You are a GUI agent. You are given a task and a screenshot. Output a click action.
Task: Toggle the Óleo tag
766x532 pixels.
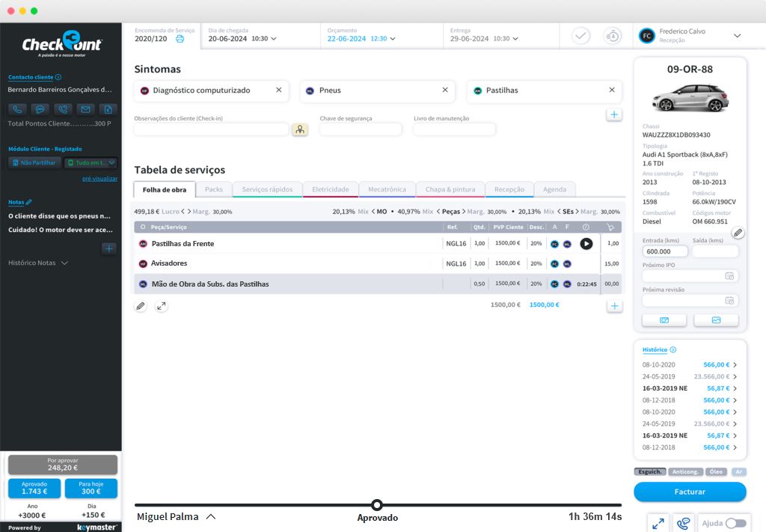coord(716,472)
